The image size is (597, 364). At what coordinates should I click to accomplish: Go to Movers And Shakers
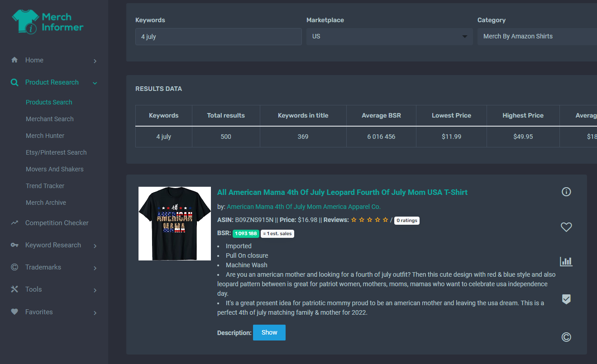(54, 169)
